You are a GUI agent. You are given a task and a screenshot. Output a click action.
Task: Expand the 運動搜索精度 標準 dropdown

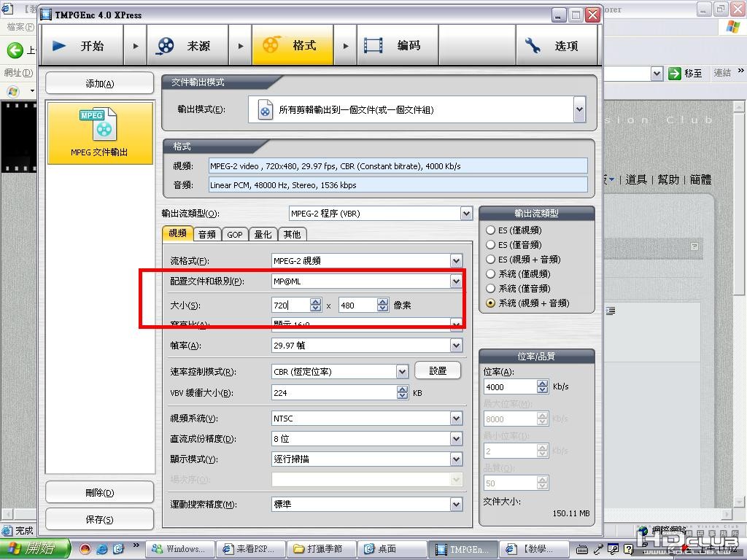tap(456, 504)
